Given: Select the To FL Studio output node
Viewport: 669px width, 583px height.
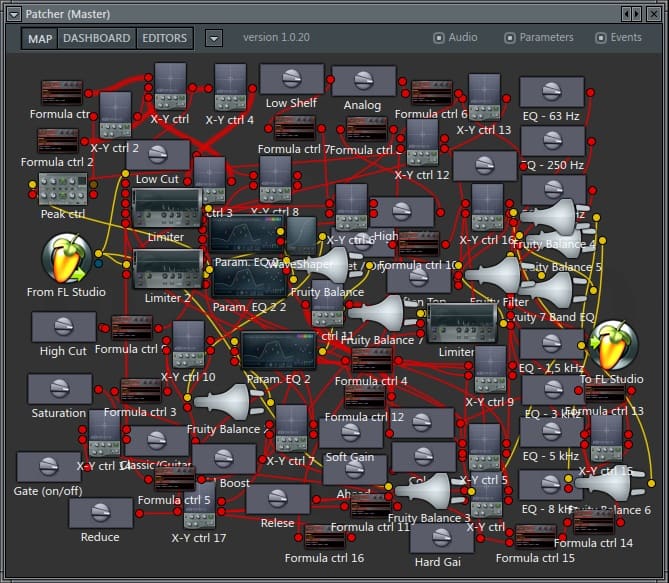Looking at the screenshot, I should (613, 346).
